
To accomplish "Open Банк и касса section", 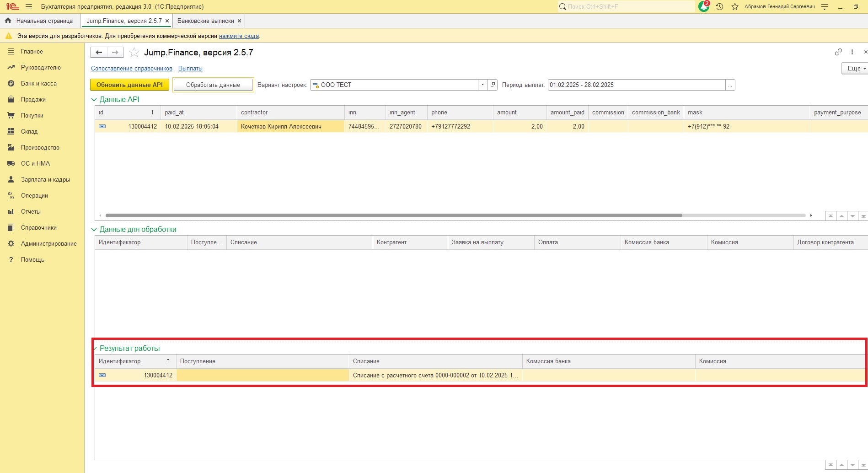I will [38, 84].
